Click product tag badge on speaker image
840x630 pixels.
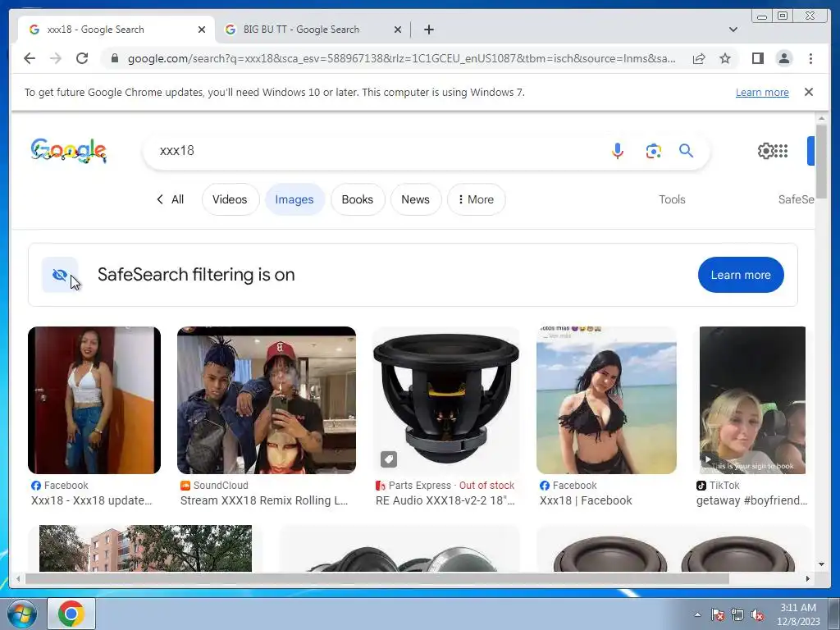[389, 459]
